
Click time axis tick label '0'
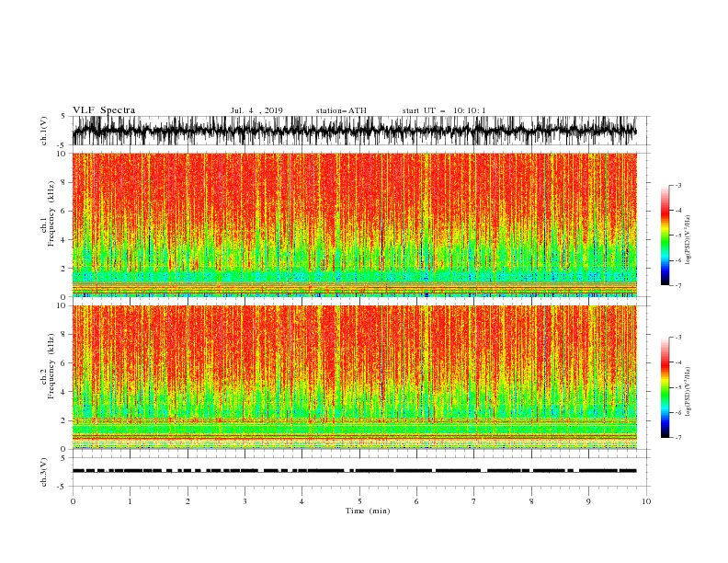73,501
